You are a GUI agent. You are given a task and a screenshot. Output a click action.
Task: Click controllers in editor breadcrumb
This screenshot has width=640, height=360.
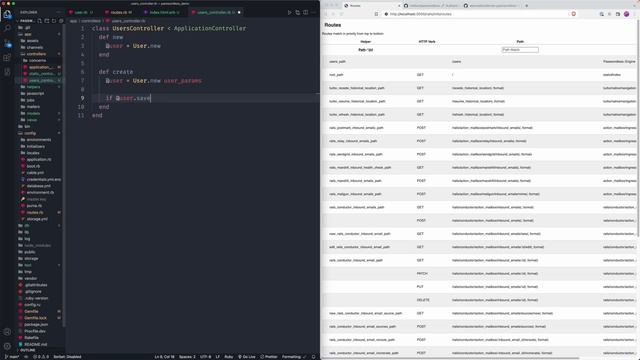pyautogui.click(x=91, y=21)
